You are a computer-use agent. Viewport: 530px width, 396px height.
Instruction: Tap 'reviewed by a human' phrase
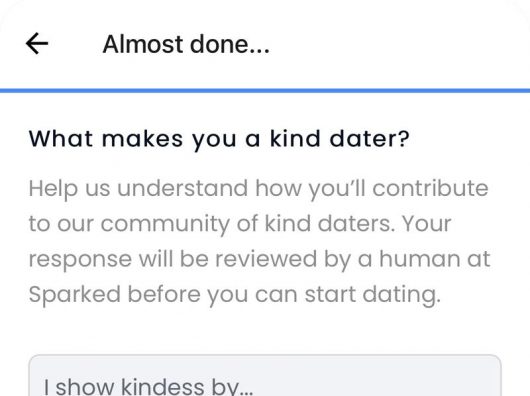click(x=340, y=259)
